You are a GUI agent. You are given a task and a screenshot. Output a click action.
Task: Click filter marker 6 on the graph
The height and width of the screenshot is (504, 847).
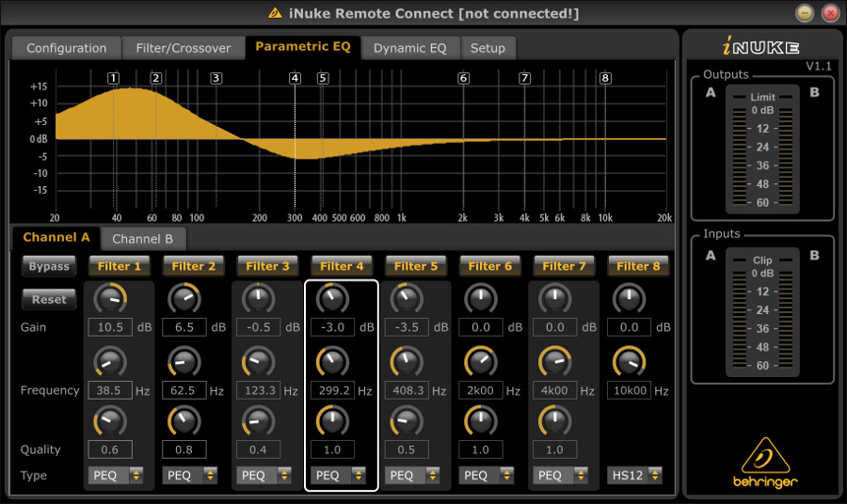(x=463, y=79)
